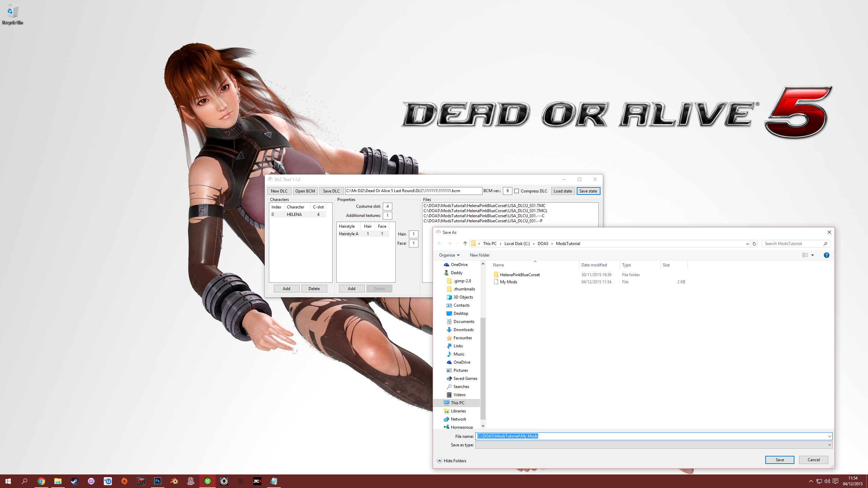Screen dimensions: 868x488
Task: Open Steam from the taskbar
Action: [74, 481]
